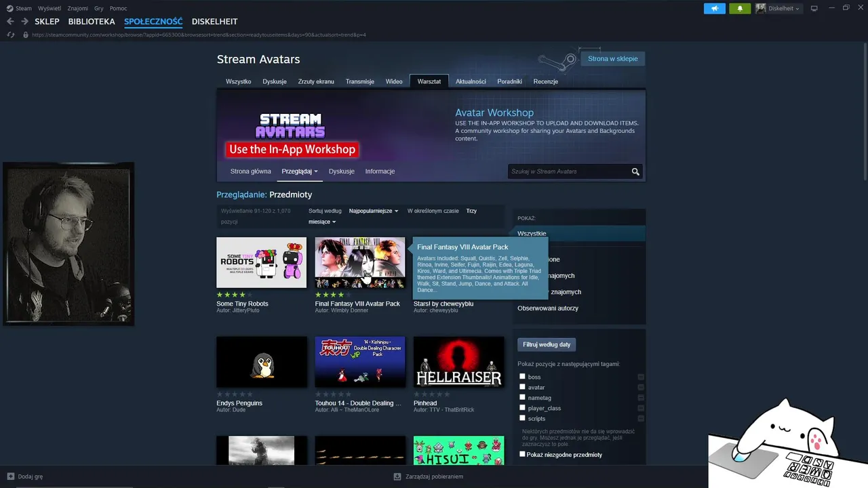This screenshot has width=868, height=488.
Task: Enable the player_class tag checkbox
Action: click(522, 408)
